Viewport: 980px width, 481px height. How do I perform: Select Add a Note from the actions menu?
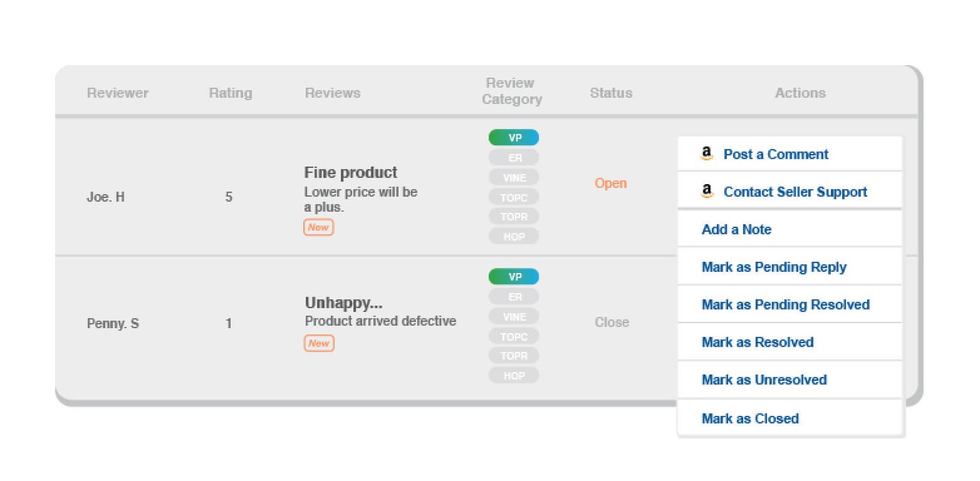tap(736, 230)
